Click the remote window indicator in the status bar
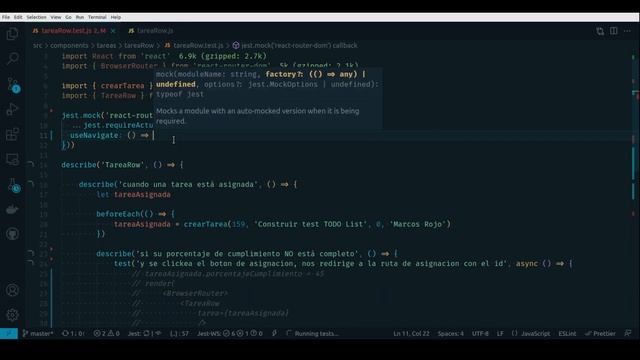 [x=9, y=333]
